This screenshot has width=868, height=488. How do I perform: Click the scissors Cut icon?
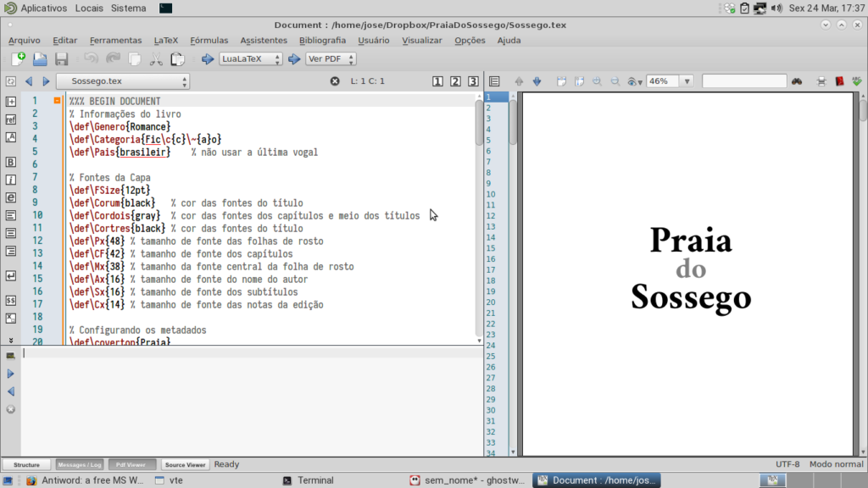[156, 59]
